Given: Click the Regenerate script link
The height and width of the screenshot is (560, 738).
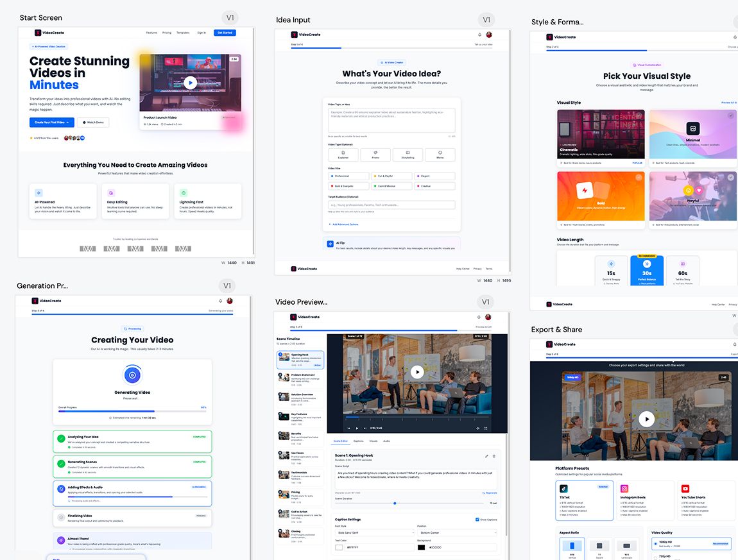Looking at the screenshot, I should [490, 493].
